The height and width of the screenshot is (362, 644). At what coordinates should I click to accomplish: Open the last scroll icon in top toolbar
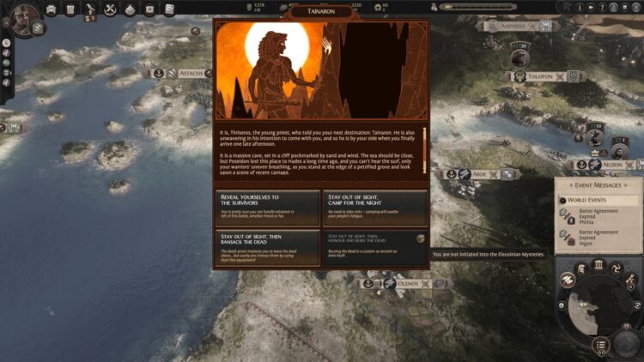click(169, 9)
